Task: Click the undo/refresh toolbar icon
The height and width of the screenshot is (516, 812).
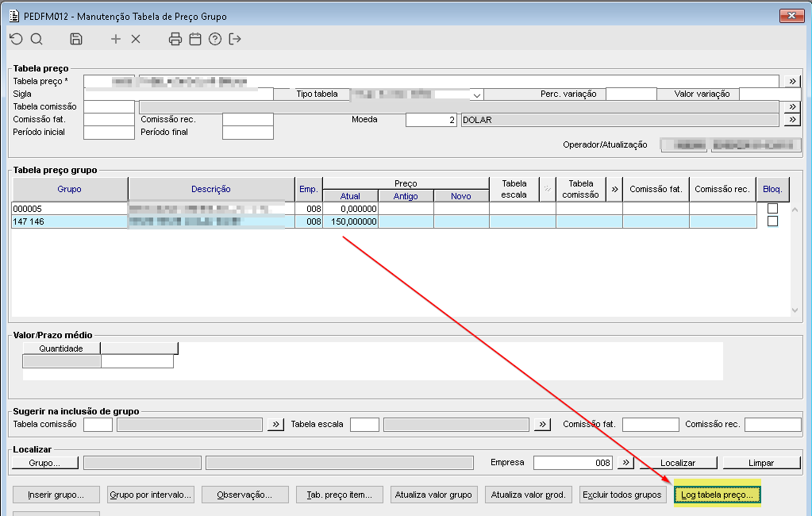Action: tap(16, 39)
